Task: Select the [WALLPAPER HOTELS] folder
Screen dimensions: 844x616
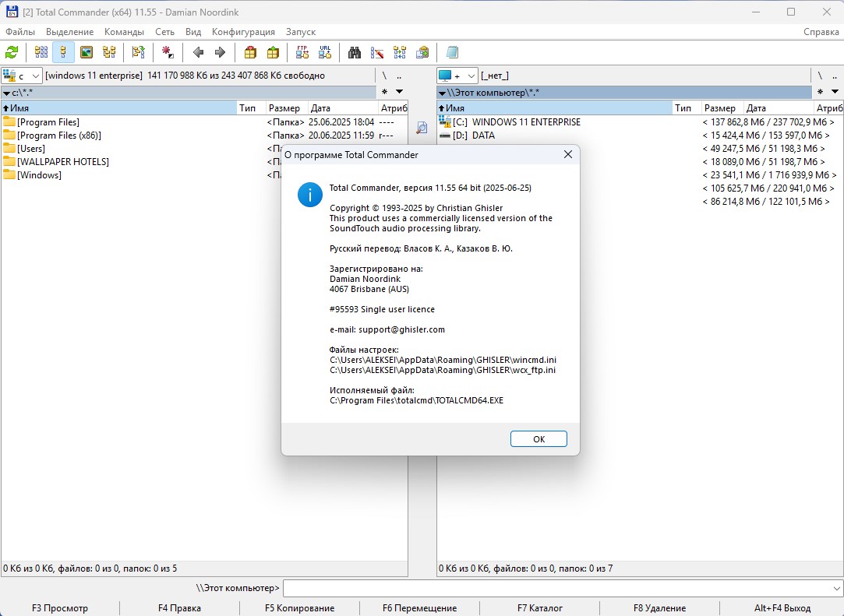Action: (62, 162)
